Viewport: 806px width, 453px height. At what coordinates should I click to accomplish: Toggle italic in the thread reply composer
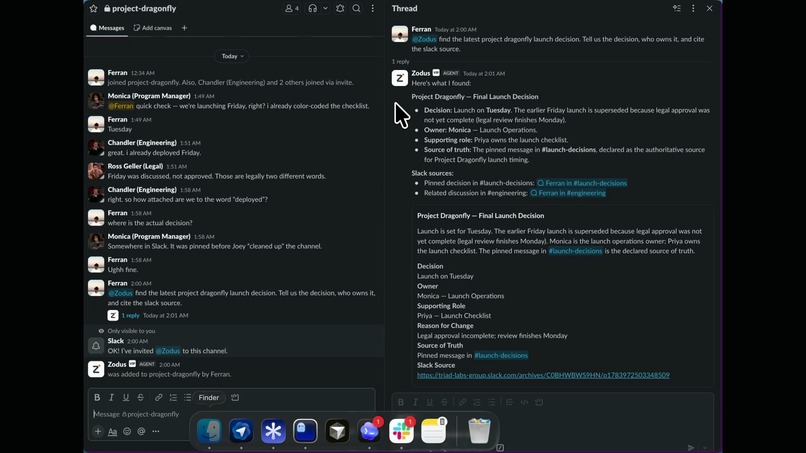415,402
